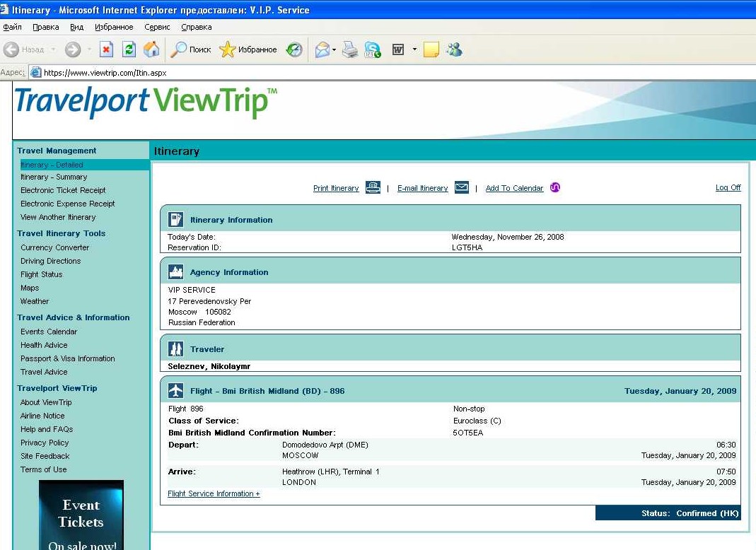
Task: Click the yellow note toolbar icon
Action: tap(431, 49)
